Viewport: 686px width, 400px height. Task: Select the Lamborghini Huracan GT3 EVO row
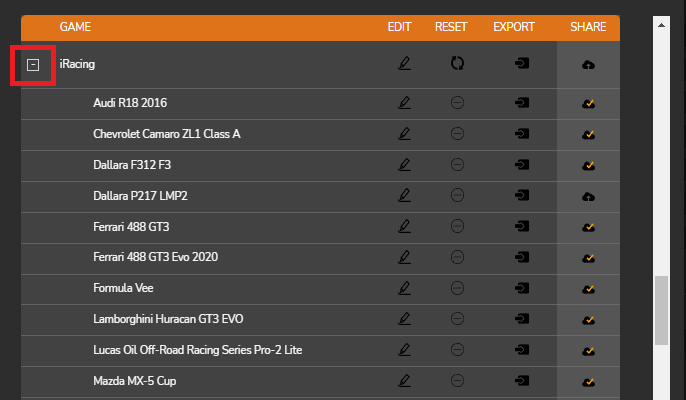(x=320, y=320)
